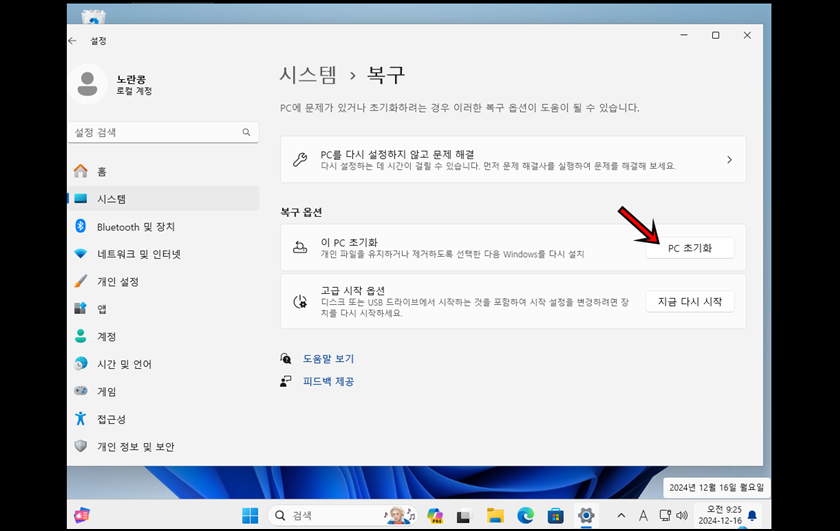The image size is (840, 531).
Task: Open the widgets icon at taskbar left
Action: pos(82,515)
